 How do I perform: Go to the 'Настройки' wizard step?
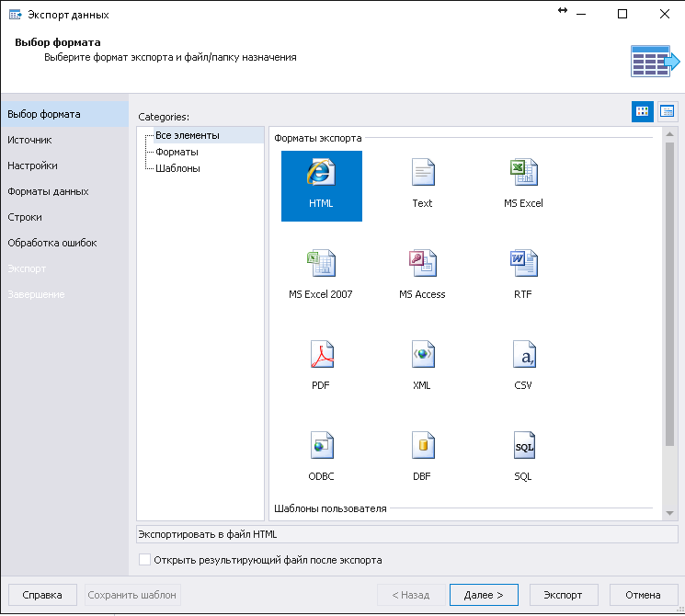(64, 166)
